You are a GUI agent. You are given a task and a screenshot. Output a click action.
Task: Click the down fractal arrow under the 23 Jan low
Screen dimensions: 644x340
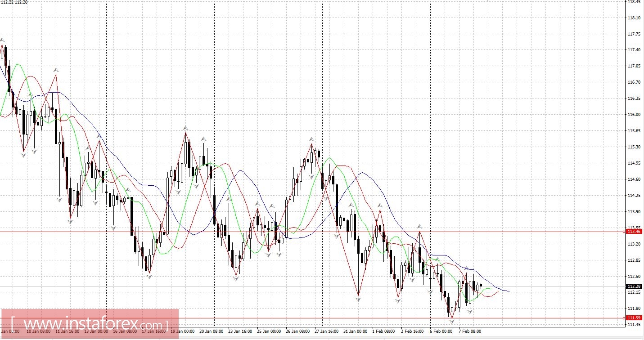[236, 279]
